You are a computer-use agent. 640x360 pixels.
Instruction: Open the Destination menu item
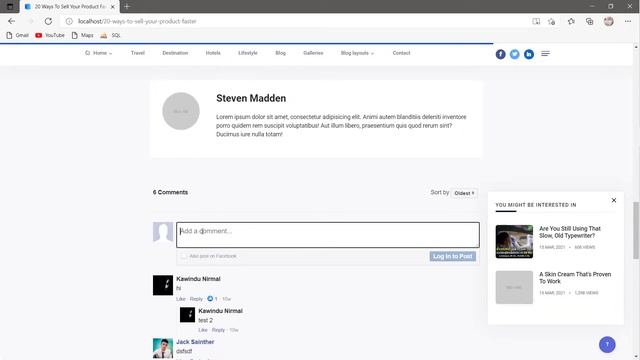coord(175,53)
